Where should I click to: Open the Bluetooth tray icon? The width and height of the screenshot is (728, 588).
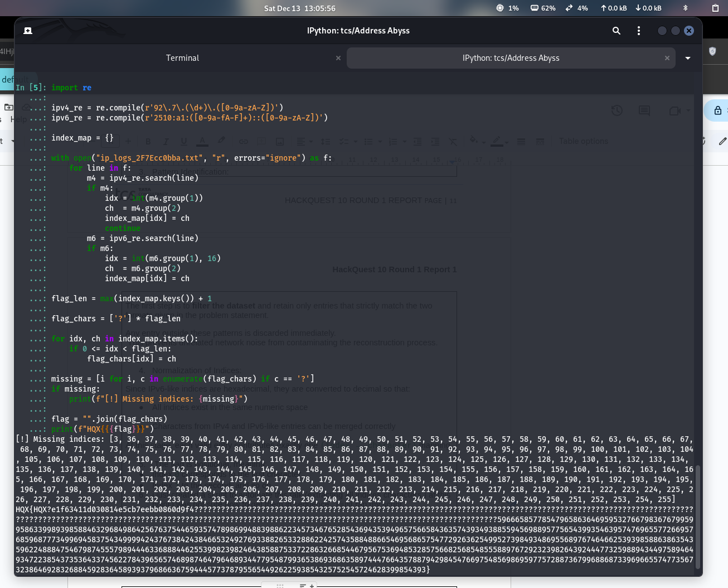point(686,8)
